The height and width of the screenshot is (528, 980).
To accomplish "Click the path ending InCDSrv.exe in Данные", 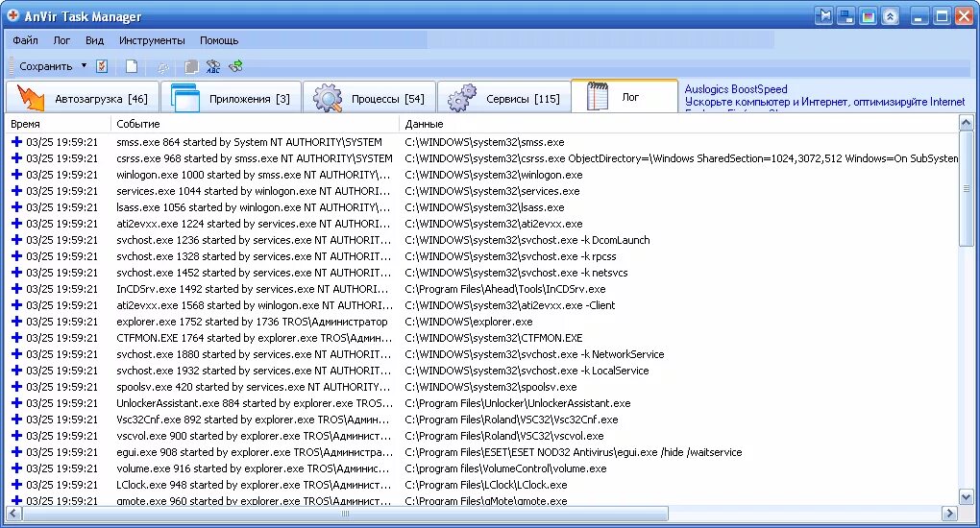I will point(505,289).
